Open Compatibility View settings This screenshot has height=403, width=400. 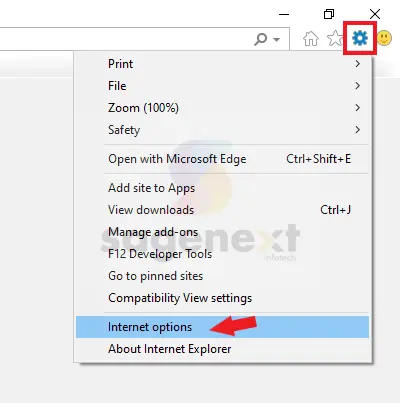tap(222, 298)
